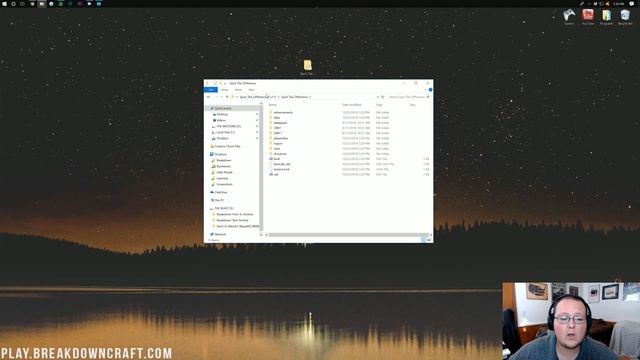This screenshot has height=360, width=640.
Task: Expand the ribbon with the chevron
Action: (x=425, y=90)
